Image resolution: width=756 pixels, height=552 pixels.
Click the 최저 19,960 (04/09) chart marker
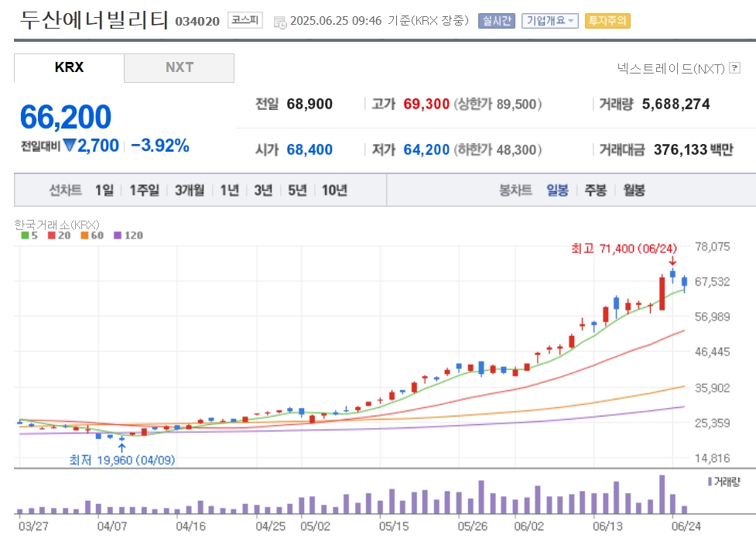(x=122, y=461)
